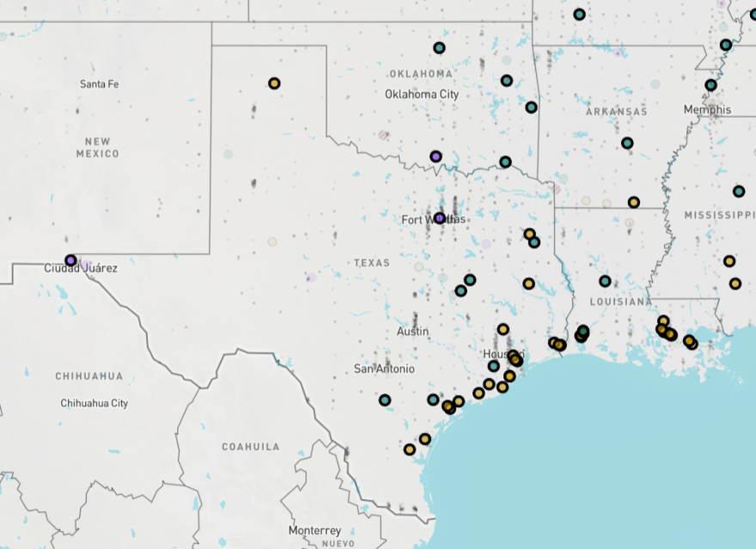Click teal marker just below the ARKANSAS label

click(x=627, y=143)
